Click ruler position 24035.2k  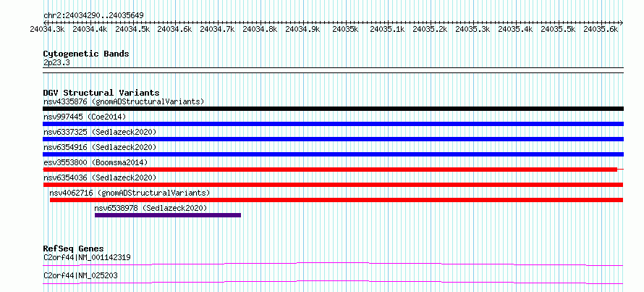click(x=431, y=29)
